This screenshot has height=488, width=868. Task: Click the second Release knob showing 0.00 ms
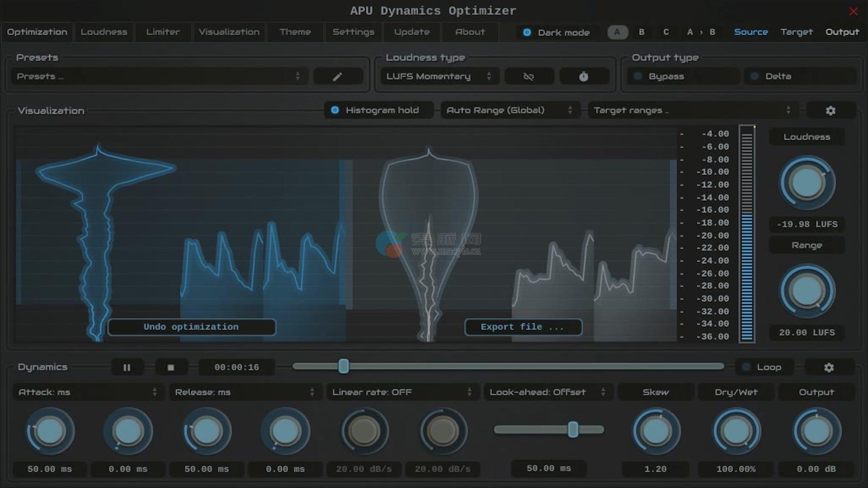pyautogui.click(x=285, y=431)
